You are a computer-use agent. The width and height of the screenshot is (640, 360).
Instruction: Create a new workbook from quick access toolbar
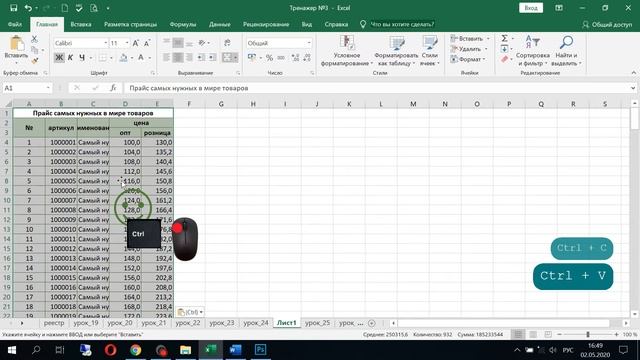tap(64, 8)
